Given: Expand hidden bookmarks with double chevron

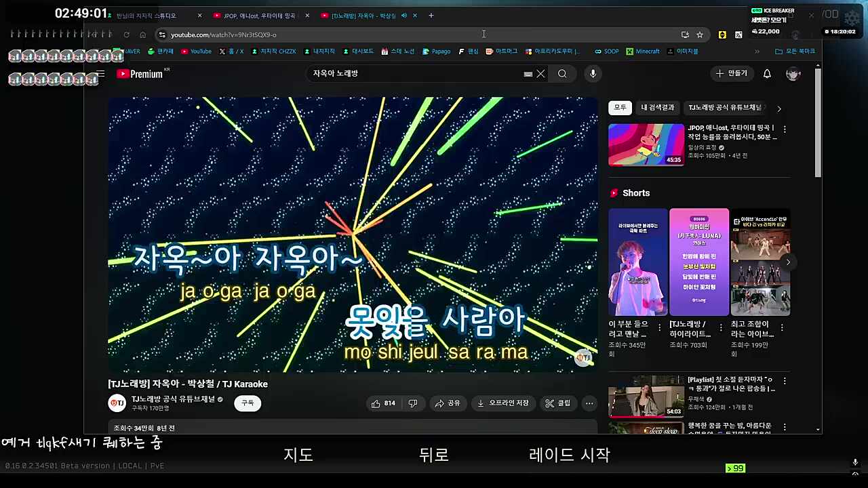Looking at the screenshot, I should pyautogui.click(x=757, y=52).
